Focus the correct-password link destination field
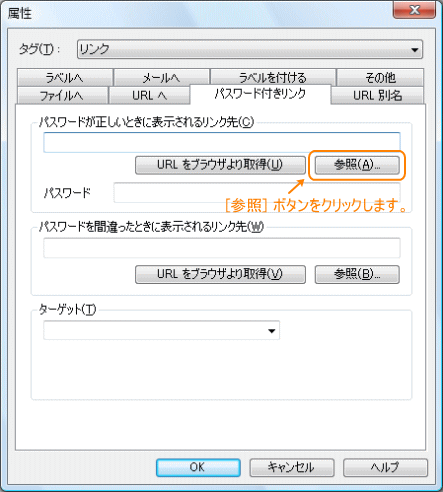 (x=222, y=142)
